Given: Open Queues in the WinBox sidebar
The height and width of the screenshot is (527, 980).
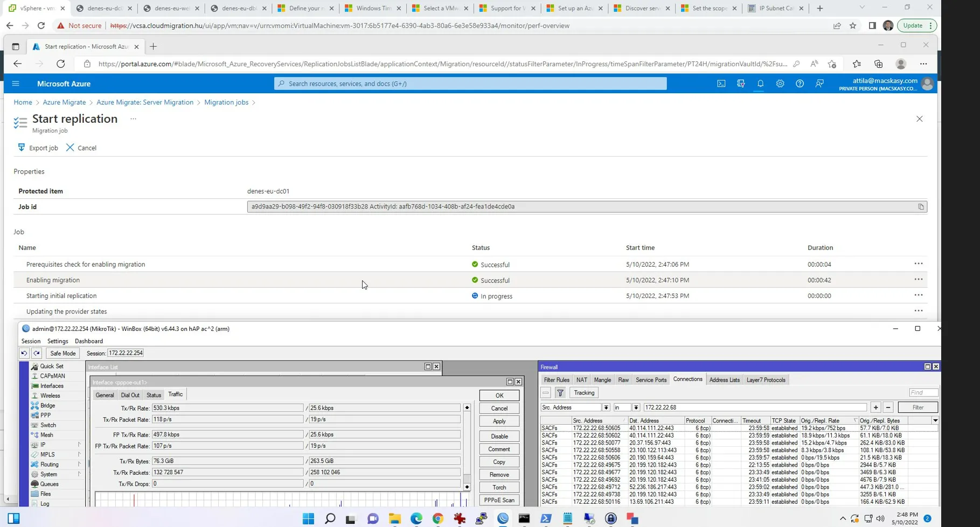Looking at the screenshot, I should [x=49, y=484].
